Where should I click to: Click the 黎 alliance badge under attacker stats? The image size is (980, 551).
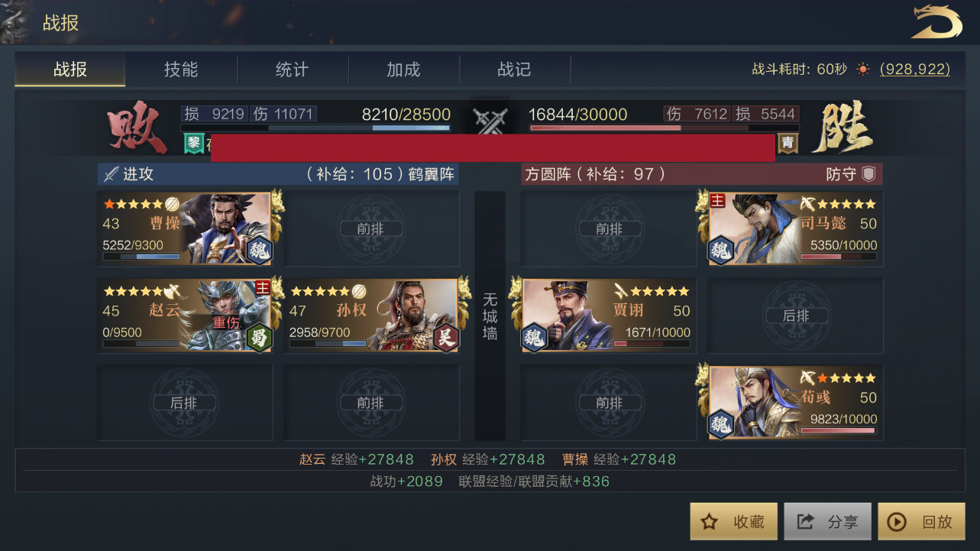[192, 143]
